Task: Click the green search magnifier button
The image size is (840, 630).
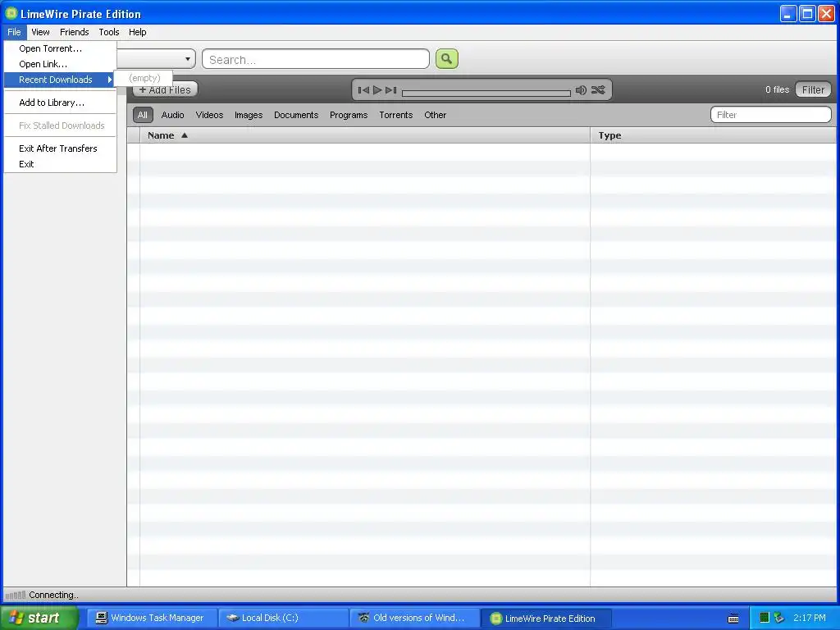Action: tap(447, 59)
